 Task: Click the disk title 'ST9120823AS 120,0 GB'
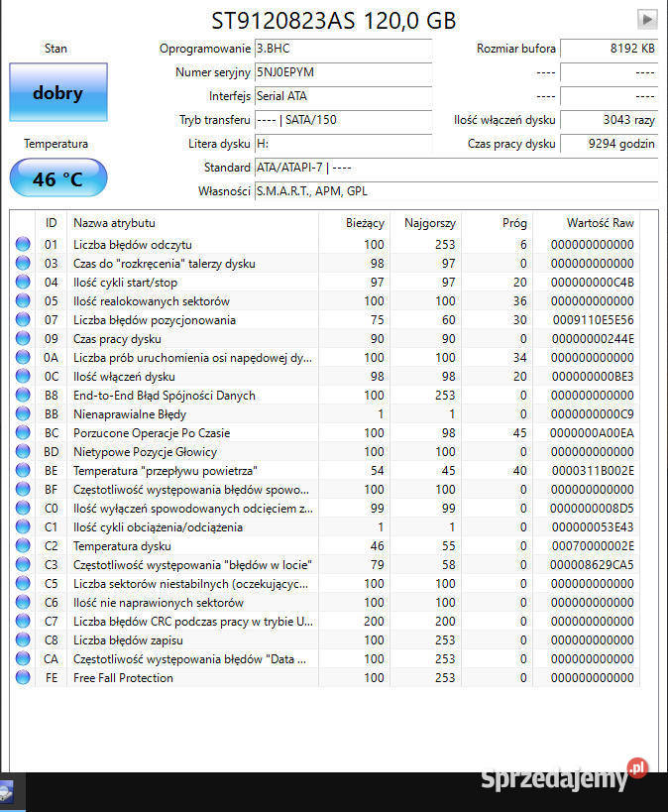pos(334,21)
